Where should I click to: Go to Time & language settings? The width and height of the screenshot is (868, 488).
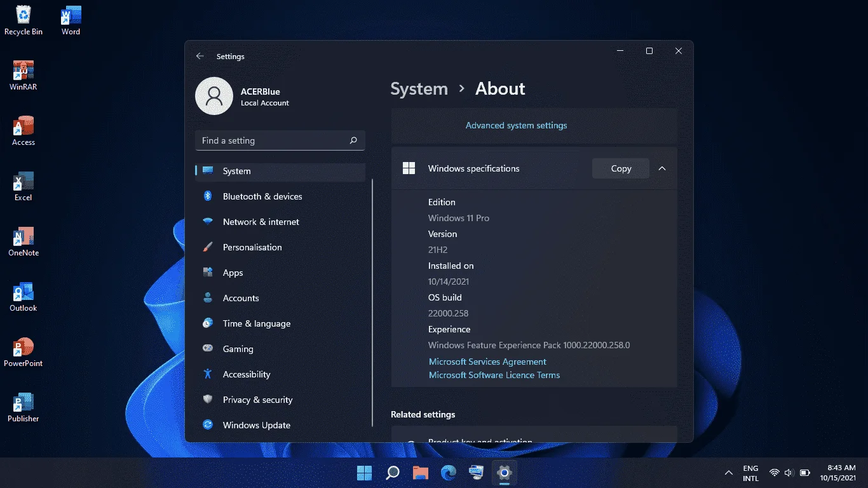click(280, 323)
